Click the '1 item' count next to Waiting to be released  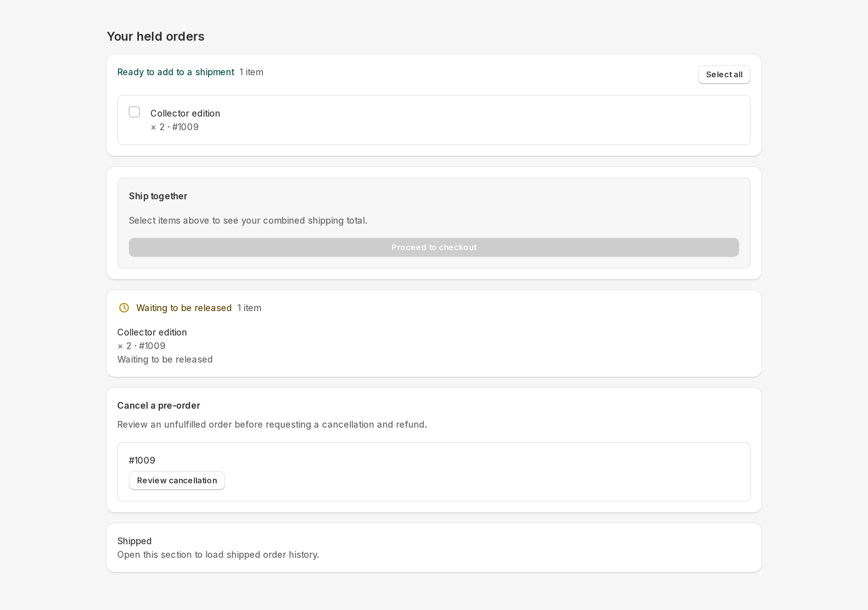tap(249, 308)
